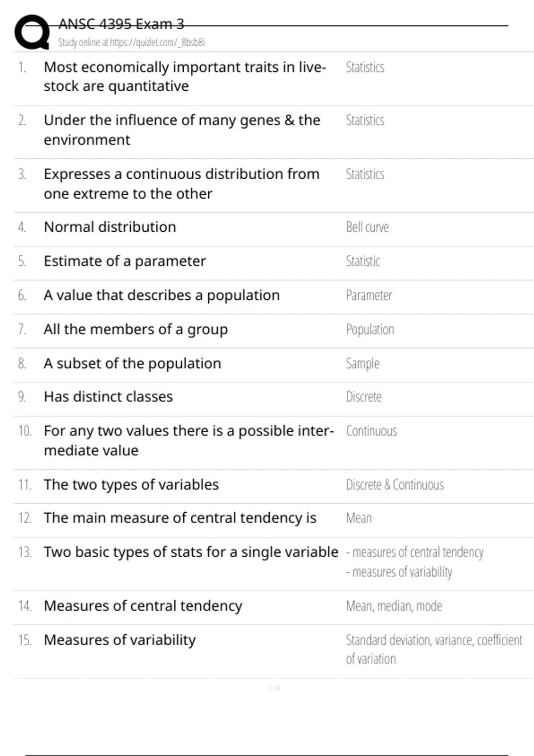Click the 'Population' definition
Image resolution: width=534 pixels, height=756 pixels.
click(x=370, y=330)
